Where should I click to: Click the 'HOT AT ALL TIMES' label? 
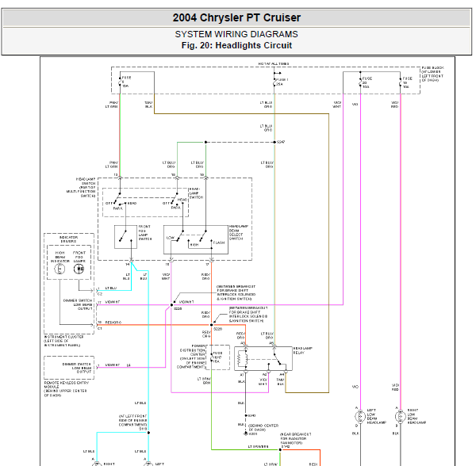click(x=274, y=63)
